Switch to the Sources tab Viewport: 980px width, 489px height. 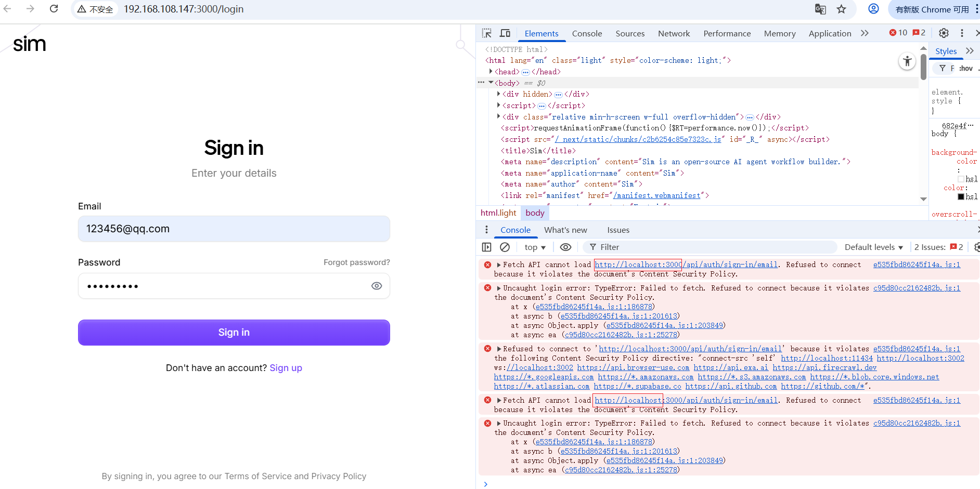click(x=630, y=33)
